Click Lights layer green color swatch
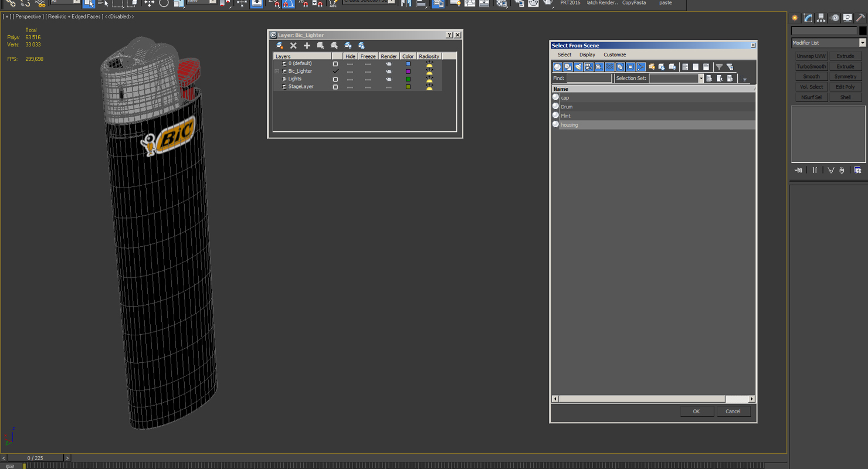The image size is (868, 469). [x=408, y=79]
